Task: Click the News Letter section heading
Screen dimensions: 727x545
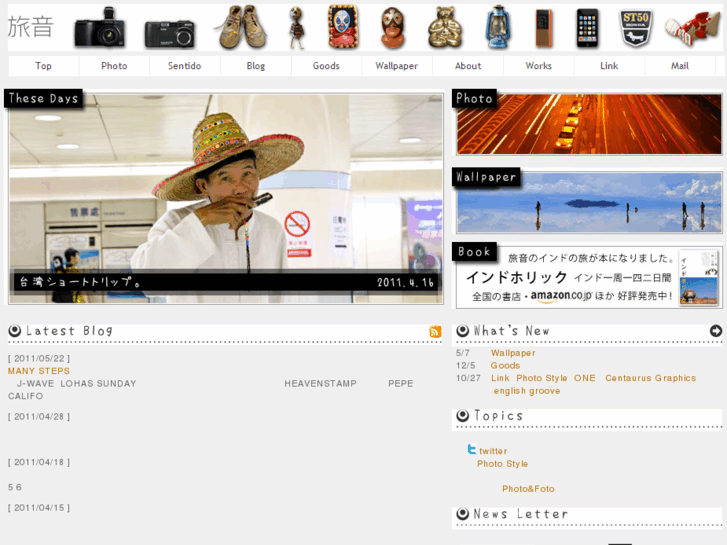Action: click(520, 514)
